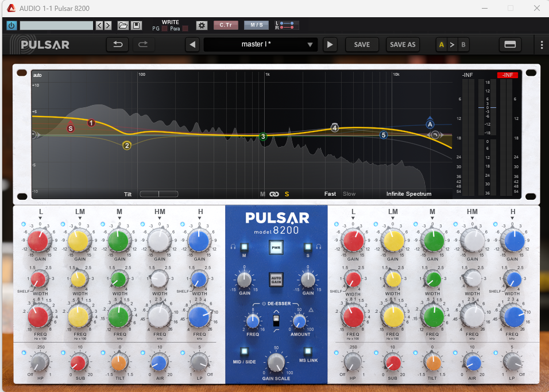
Task: Toggle the DE-ESSER power switch
Action: 264,304
